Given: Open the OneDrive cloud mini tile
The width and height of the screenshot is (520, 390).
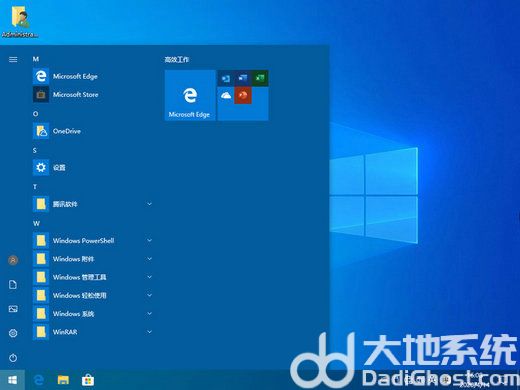Looking at the screenshot, I should pyautogui.click(x=226, y=96).
